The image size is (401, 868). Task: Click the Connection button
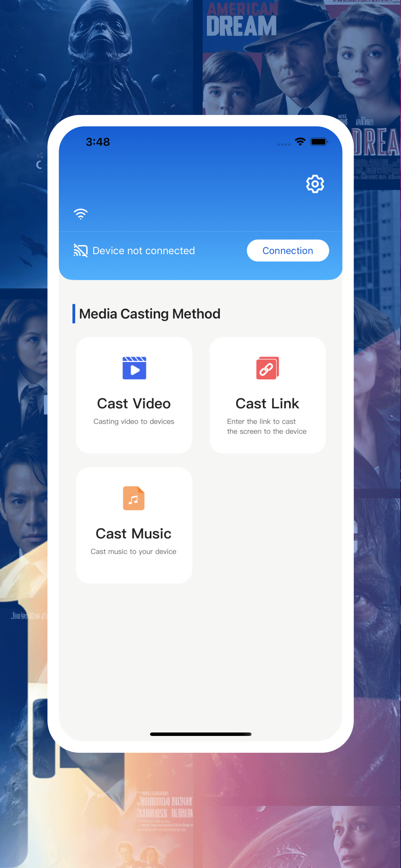click(288, 250)
